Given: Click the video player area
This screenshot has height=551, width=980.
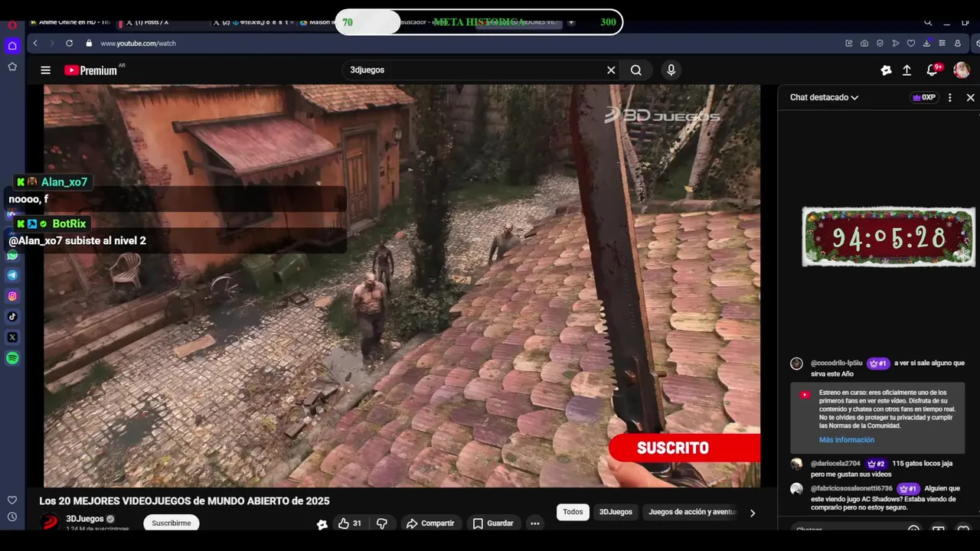Looking at the screenshot, I should coord(402,285).
